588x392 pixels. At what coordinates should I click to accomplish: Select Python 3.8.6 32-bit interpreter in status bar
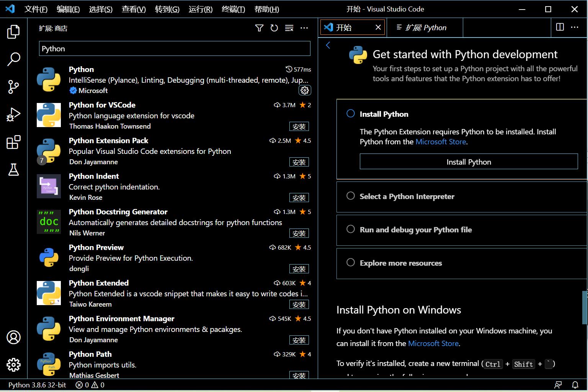[37, 385]
